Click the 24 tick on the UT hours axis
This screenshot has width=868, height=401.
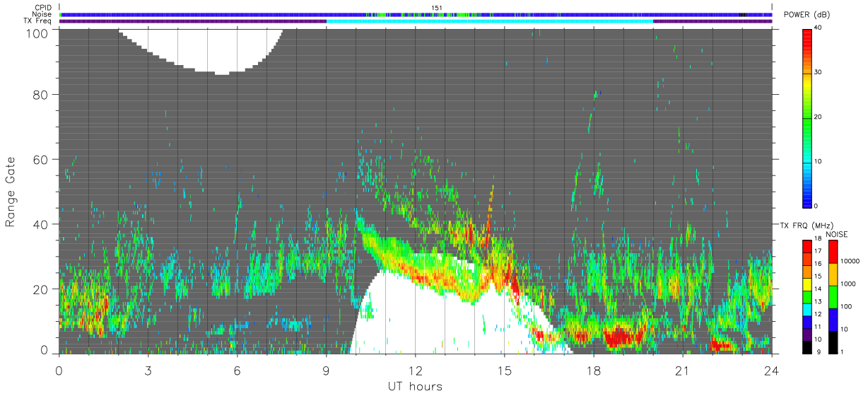point(771,371)
